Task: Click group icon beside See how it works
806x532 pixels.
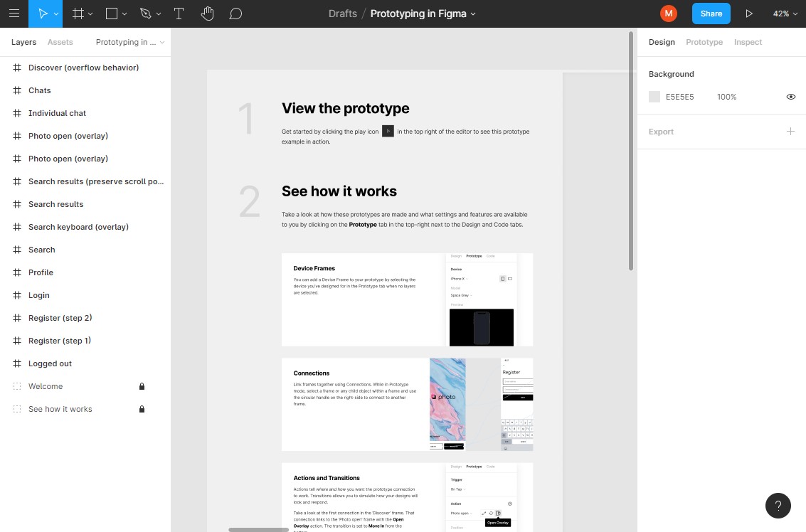Action: click(x=17, y=409)
